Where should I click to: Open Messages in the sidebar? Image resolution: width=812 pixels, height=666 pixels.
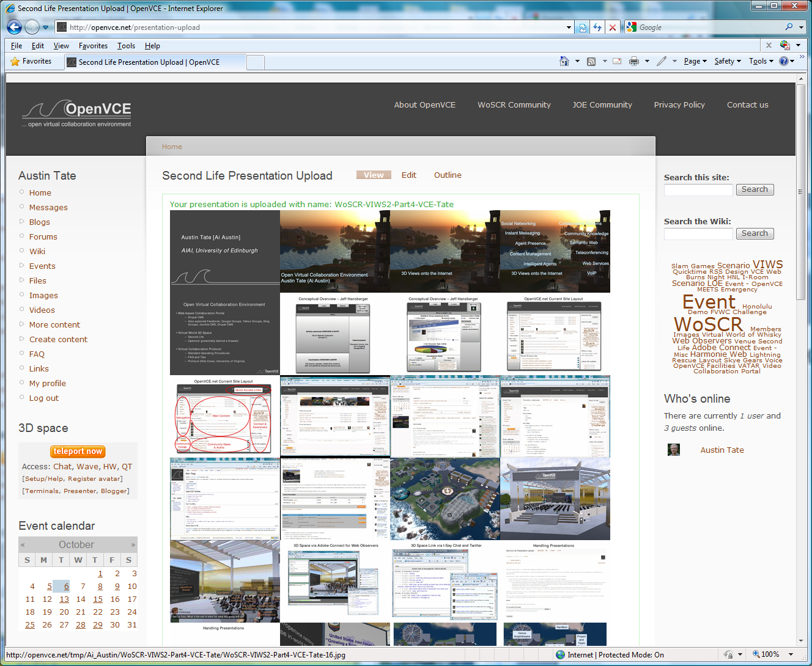[x=48, y=208]
